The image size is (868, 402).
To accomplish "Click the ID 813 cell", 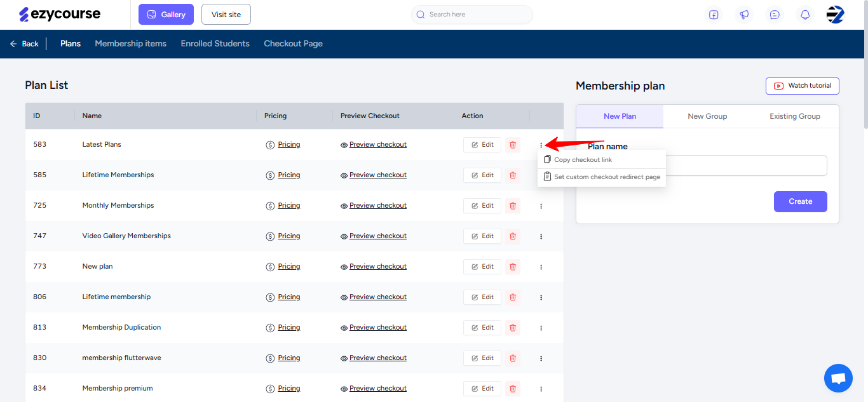I will coord(40,328).
